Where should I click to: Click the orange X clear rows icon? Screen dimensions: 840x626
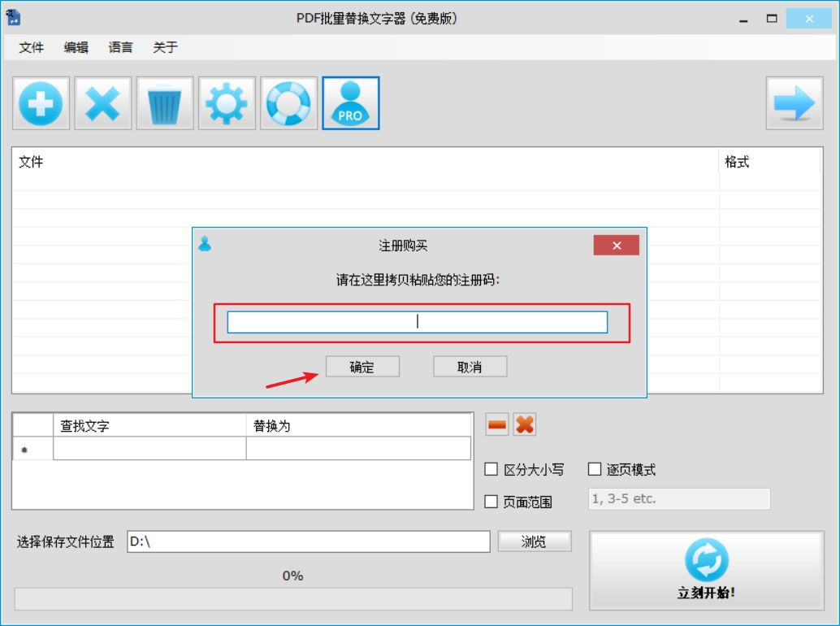coord(525,425)
